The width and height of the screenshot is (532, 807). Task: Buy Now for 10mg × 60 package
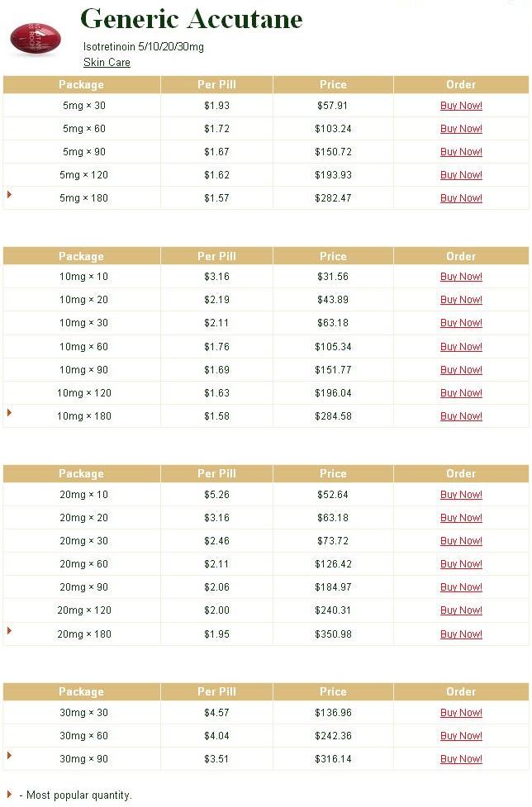pos(461,347)
